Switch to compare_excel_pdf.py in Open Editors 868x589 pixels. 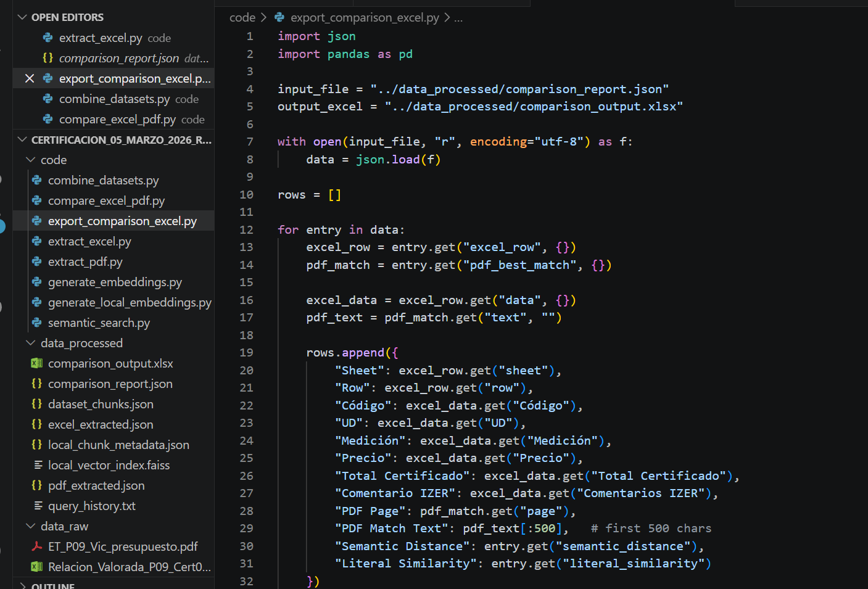coord(117,119)
